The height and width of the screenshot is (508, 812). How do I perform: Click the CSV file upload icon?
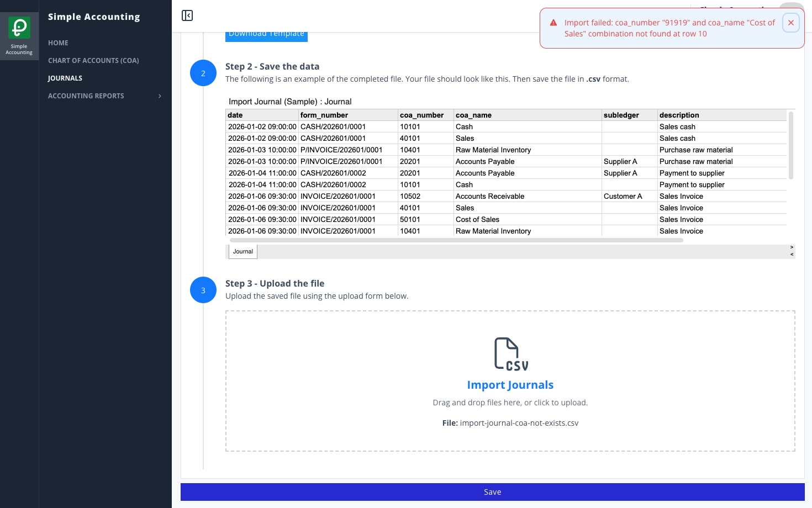pyautogui.click(x=511, y=354)
